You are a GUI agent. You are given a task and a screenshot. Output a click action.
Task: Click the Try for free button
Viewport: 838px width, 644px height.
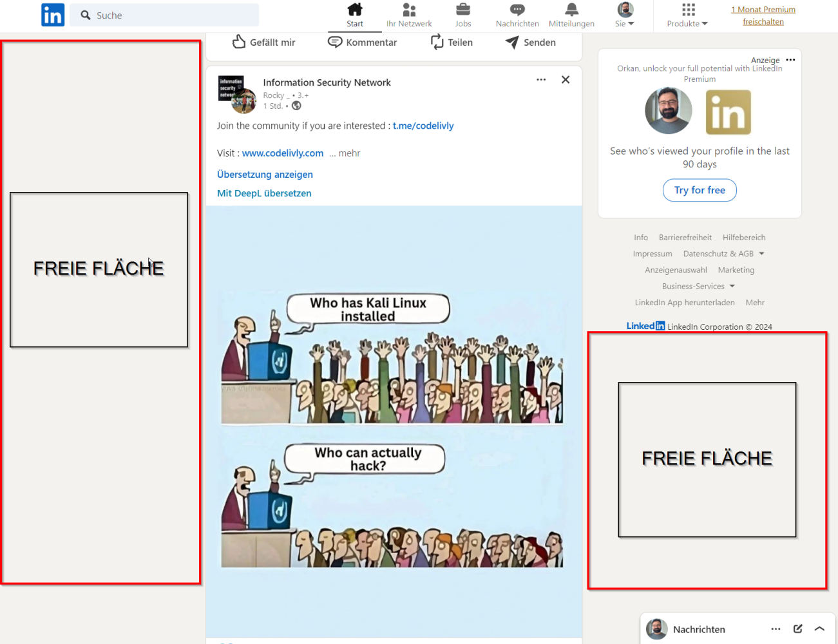[700, 190]
